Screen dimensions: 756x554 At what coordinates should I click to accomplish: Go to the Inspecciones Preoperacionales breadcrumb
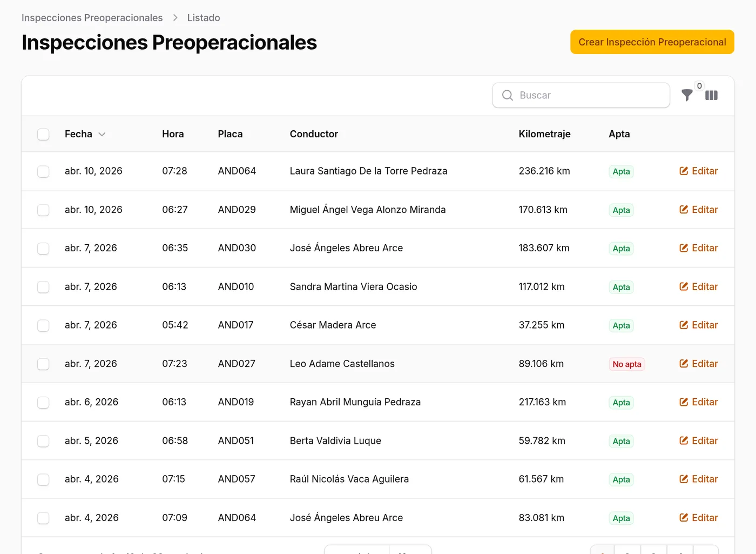(92, 18)
